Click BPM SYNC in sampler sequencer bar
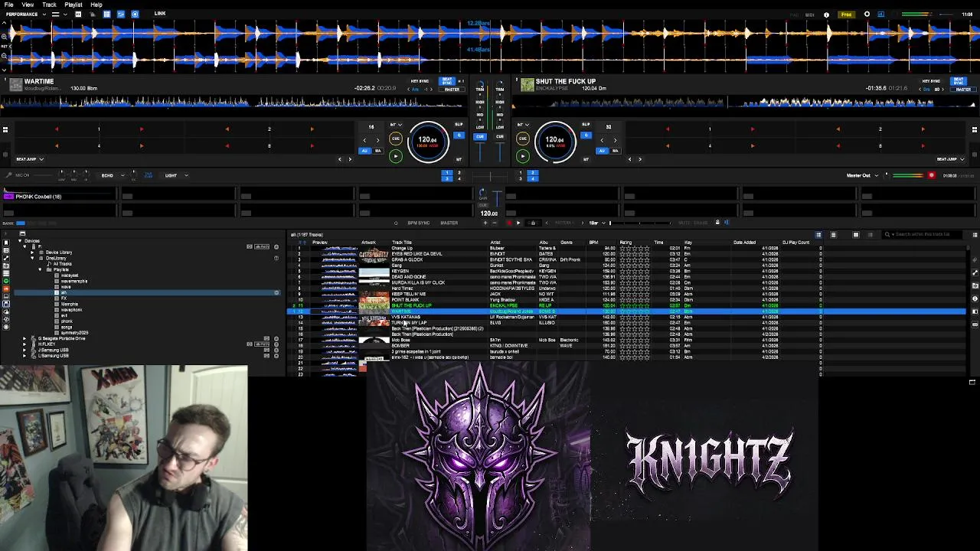Image resolution: width=980 pixels, height=551 pixels. click(x=419, y=223)
